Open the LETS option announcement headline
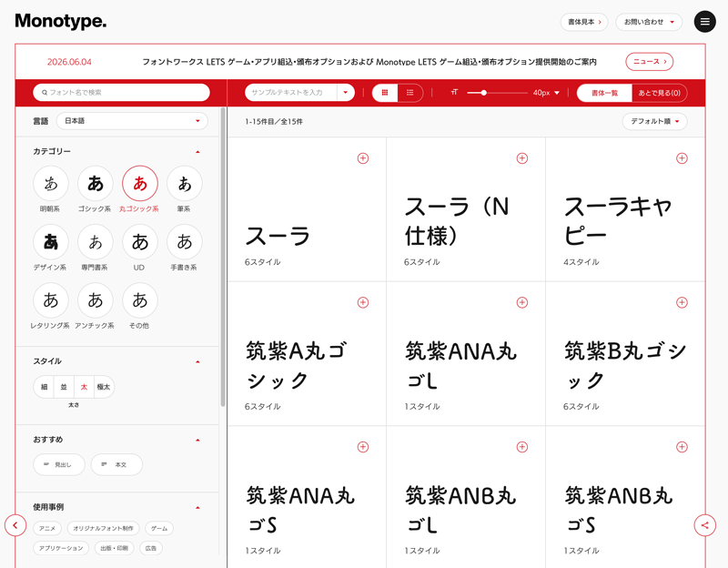 [369, 62]
